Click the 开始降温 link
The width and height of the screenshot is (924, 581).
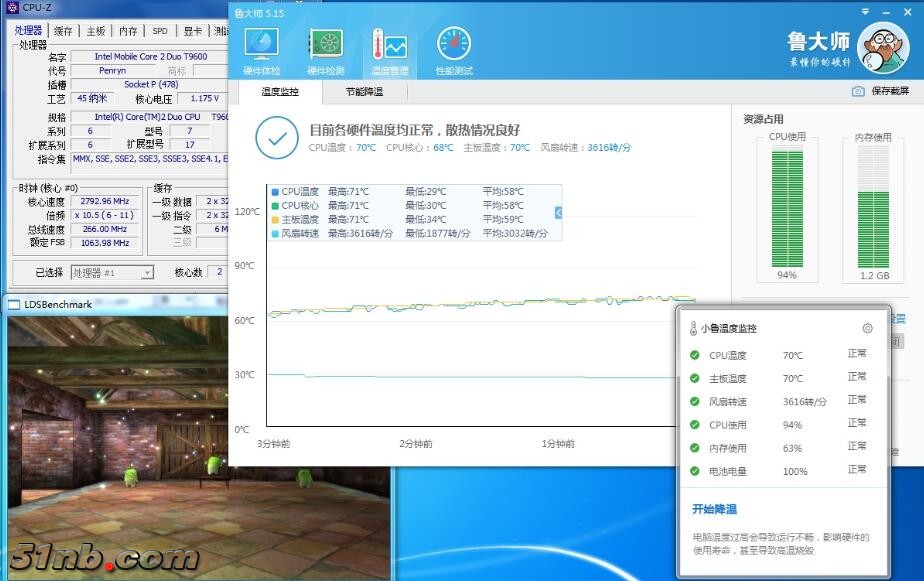(714, 509)
